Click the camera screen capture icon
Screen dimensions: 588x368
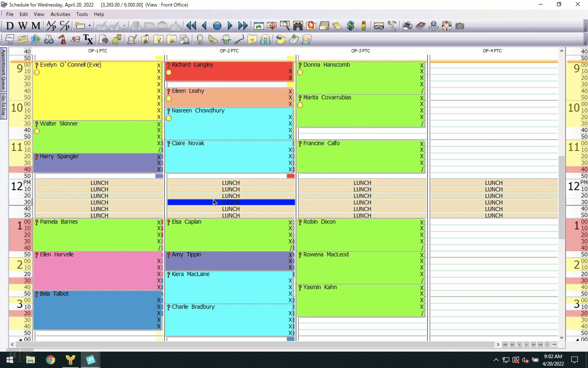point(460,26)
